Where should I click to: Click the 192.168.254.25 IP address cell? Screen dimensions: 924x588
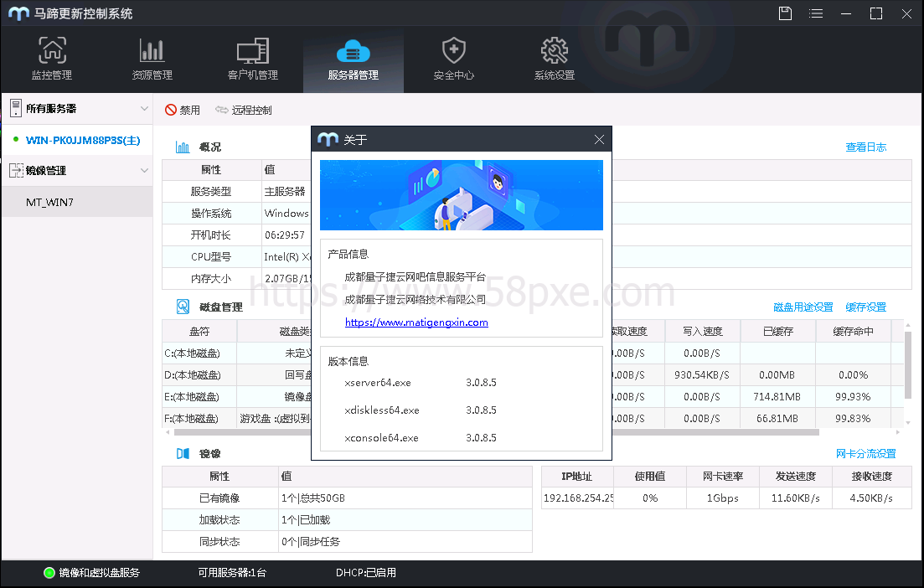[x=578, y=498]
